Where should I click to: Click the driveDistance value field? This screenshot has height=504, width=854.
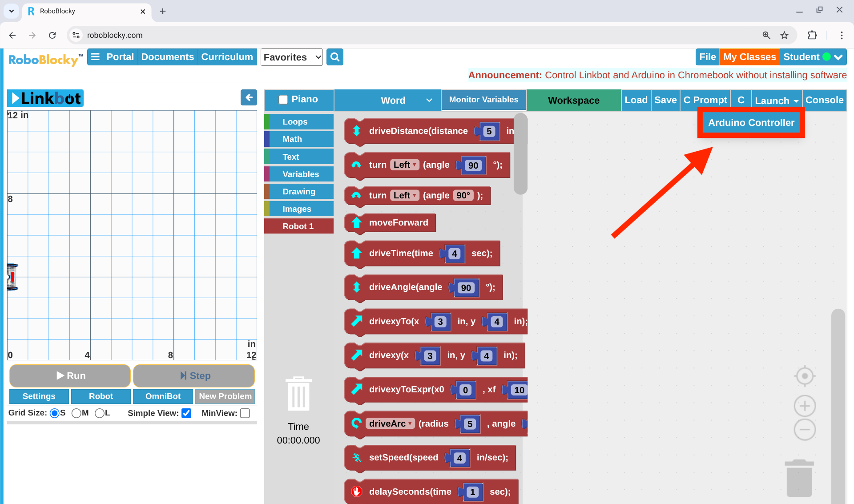(488, 132)
